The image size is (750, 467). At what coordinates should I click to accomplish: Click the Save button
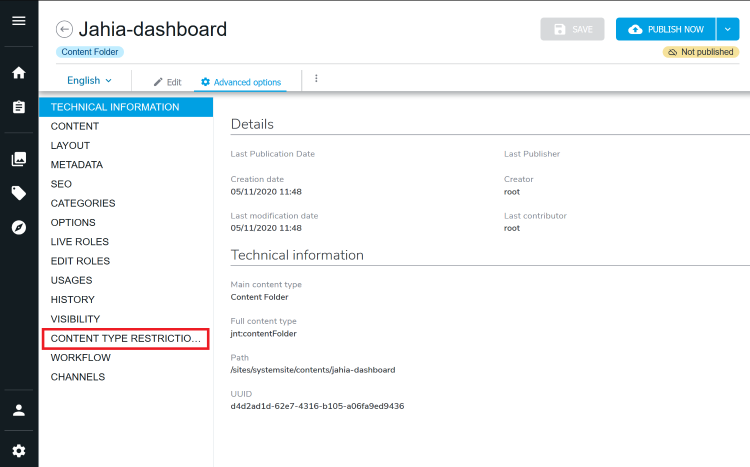pyautogui.click(x=572, y=29)
